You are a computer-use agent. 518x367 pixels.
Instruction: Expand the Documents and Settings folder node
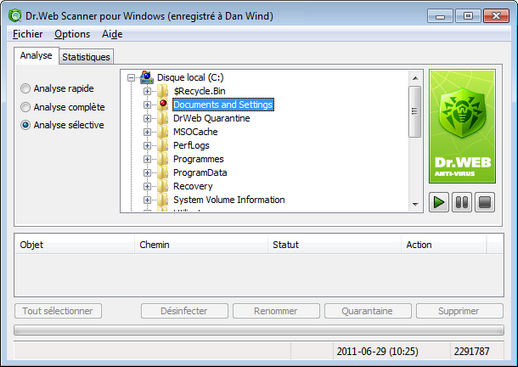pyautogui.click(x=147, y=105)
